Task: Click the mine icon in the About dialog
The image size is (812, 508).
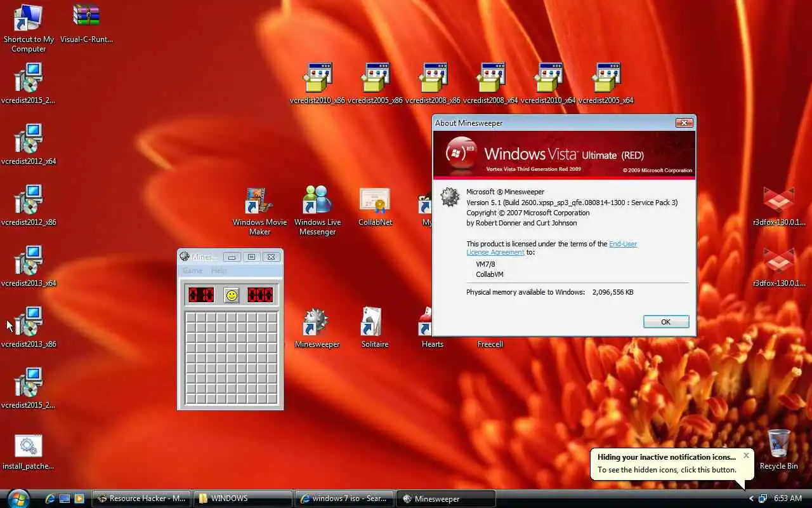Action: click(x=450, y=197)
